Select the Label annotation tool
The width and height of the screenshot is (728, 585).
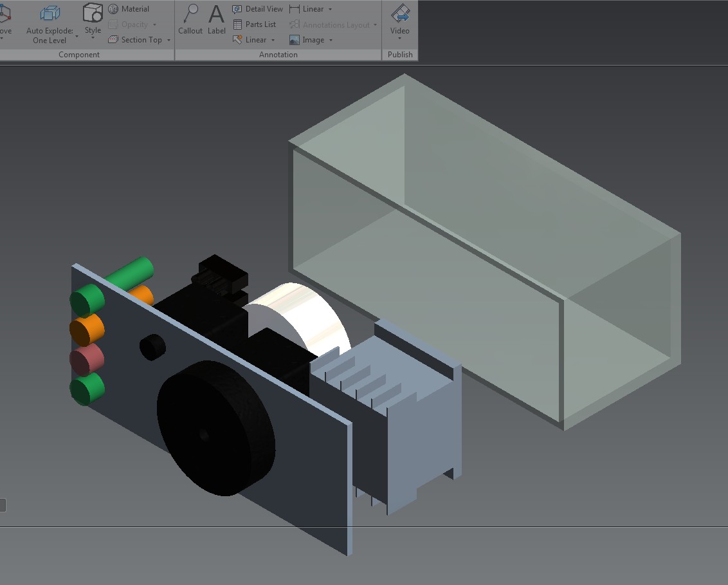tap(216, 19)
